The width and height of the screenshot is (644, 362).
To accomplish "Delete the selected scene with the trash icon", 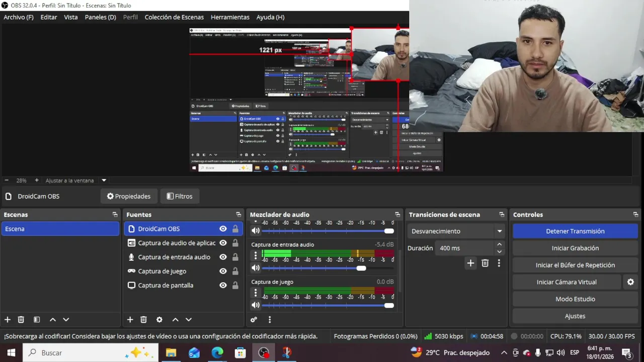I will coord(21,319).
